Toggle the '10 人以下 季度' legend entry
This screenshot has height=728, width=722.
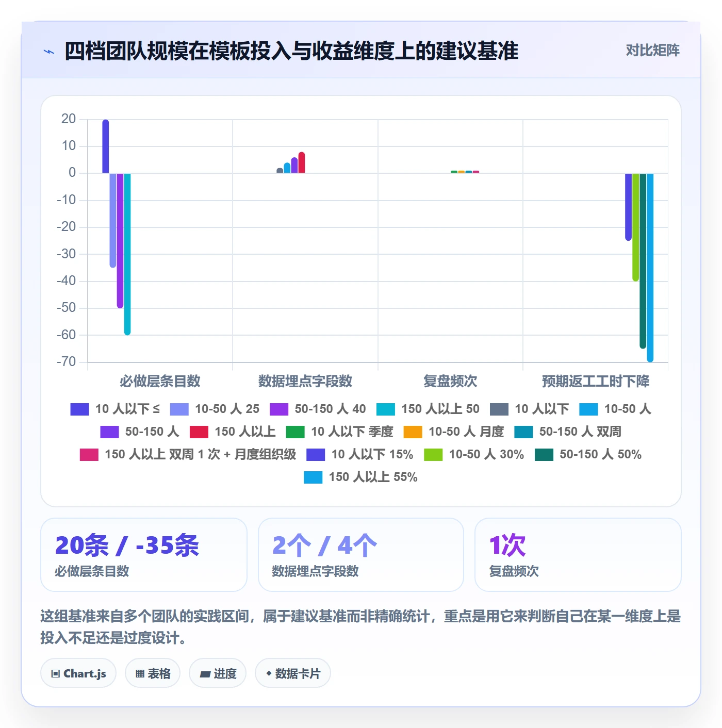click(339, 432)
